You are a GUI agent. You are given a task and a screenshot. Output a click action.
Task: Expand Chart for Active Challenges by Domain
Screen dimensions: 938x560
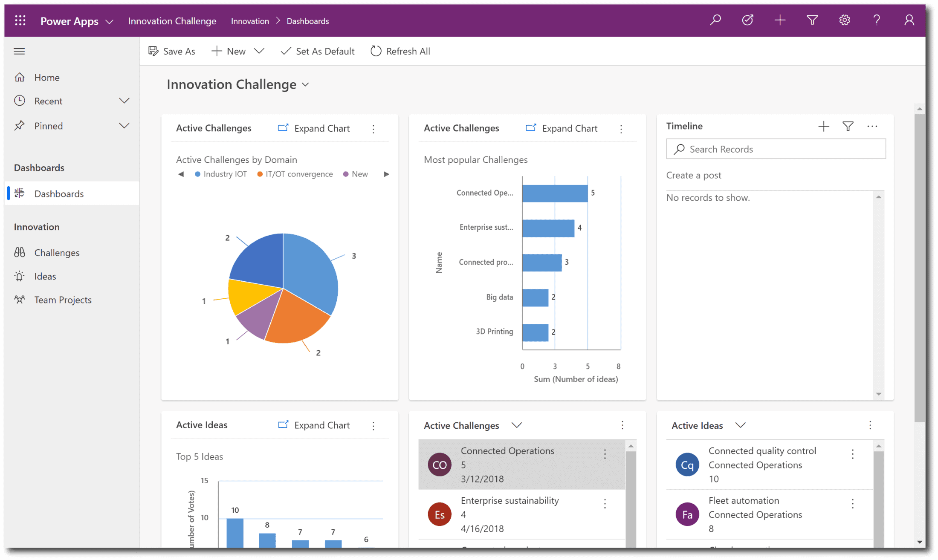pyautogui.click(x=314, y=128)
